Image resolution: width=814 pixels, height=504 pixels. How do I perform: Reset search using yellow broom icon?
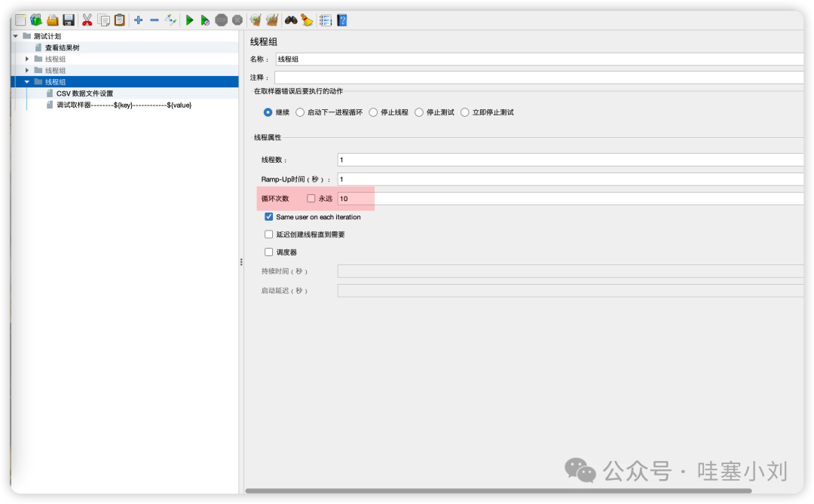coord(307,20)
